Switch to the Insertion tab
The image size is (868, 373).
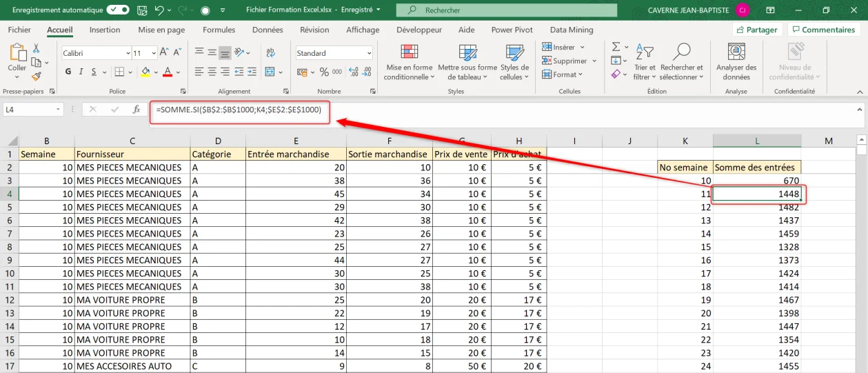(x=105, y=30)
